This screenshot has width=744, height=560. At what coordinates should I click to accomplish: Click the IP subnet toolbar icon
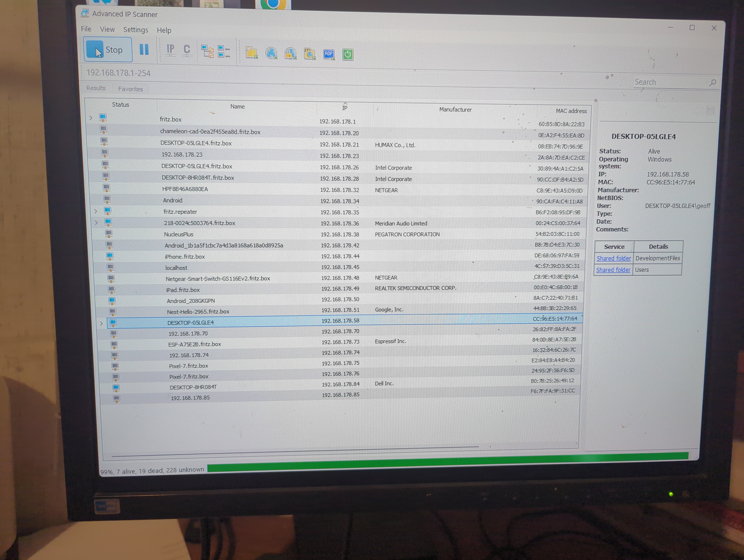170,50
